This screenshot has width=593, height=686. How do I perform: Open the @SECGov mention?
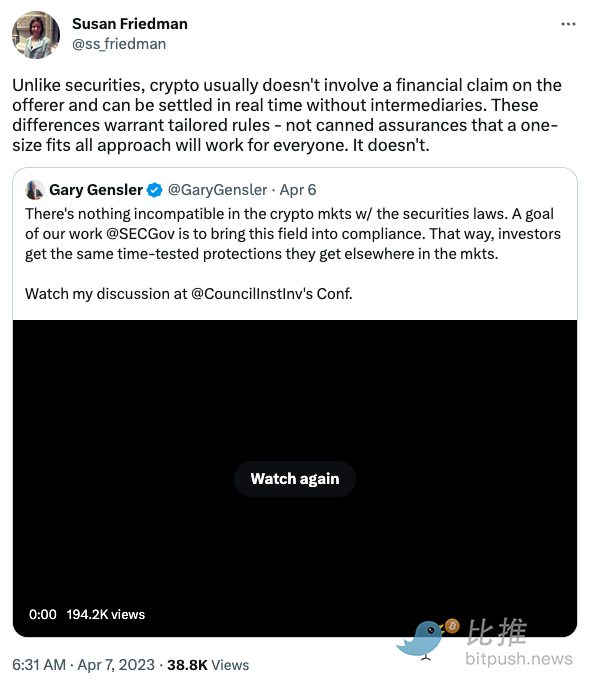point(140,234)
